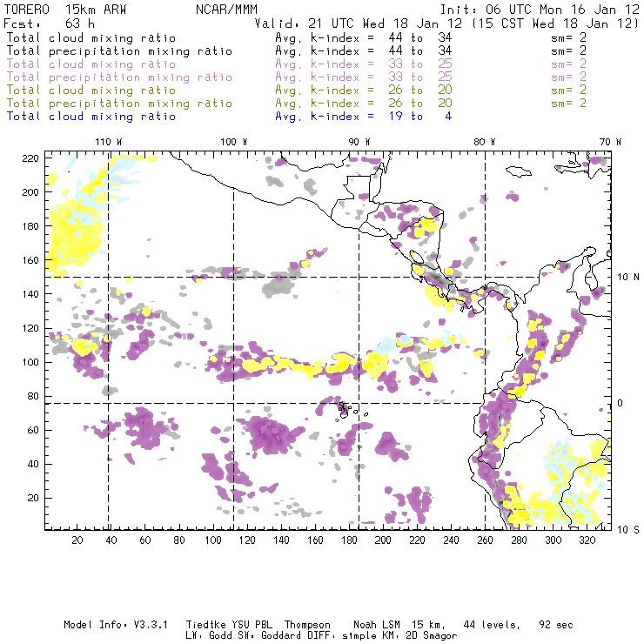The width and height of the screenshot is (644, 644).
Task: Click olive "Total precipitation mixing ratio" legend label
Action: point(119,103)
